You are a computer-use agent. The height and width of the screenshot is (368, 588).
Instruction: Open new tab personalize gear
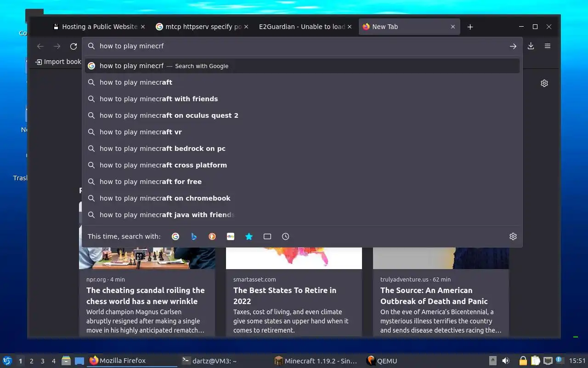tap(544, 83)
